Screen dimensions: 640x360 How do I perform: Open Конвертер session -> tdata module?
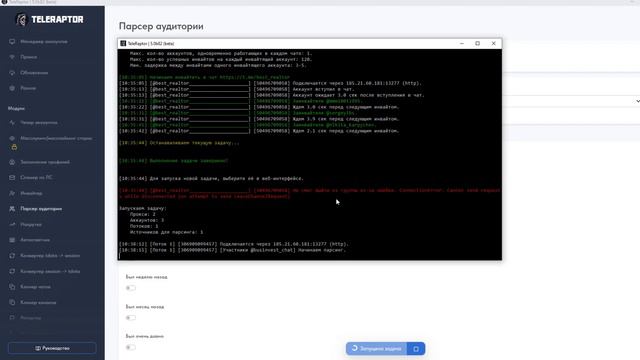[x=50, y=271]
